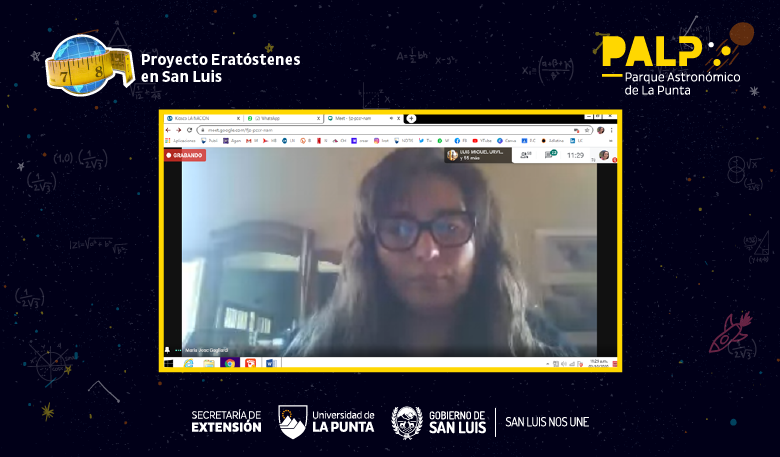Image resolution: width=780 pixels, height=457 pixels.
Task: Open the Twitter bookmark
Action: 425,141
